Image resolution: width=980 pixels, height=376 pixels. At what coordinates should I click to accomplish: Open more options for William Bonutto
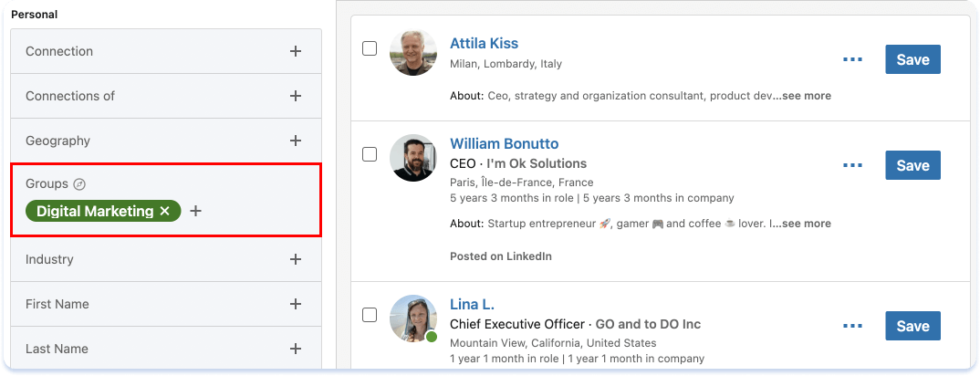pos(852,165)
